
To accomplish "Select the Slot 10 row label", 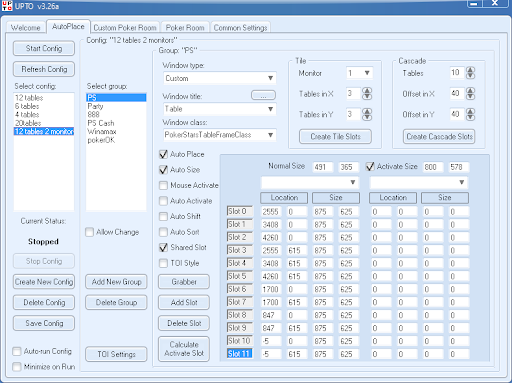I will pos(240,341).
